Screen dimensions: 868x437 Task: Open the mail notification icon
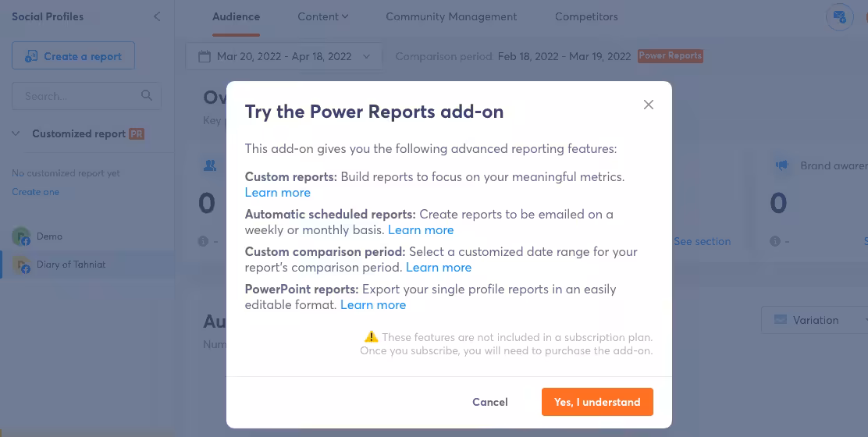pos(839,16)
